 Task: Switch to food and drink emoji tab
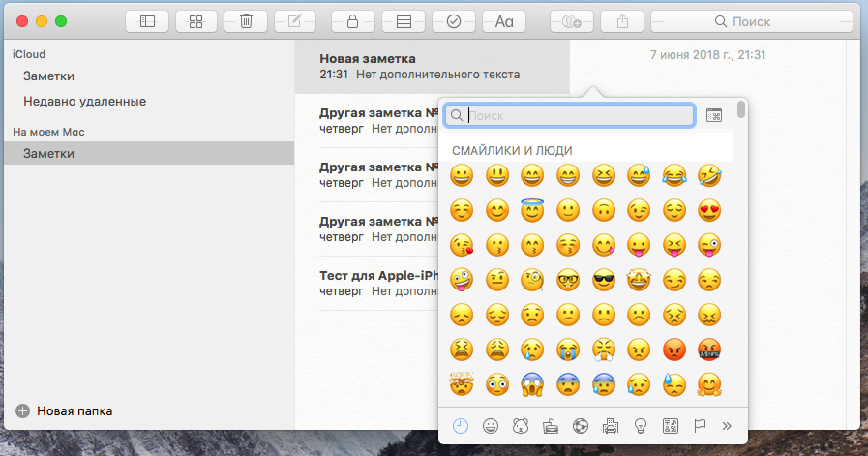pyautogui.click(x=551, y=426)
